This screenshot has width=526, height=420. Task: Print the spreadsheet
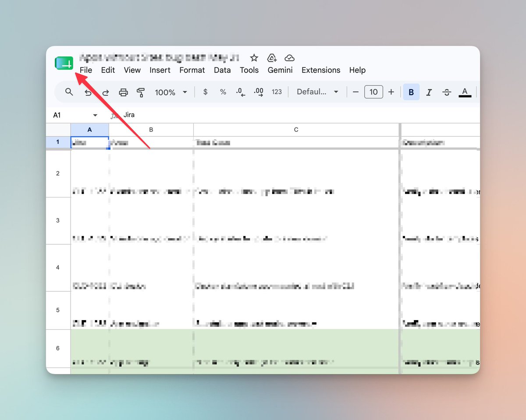coord(123,92)
